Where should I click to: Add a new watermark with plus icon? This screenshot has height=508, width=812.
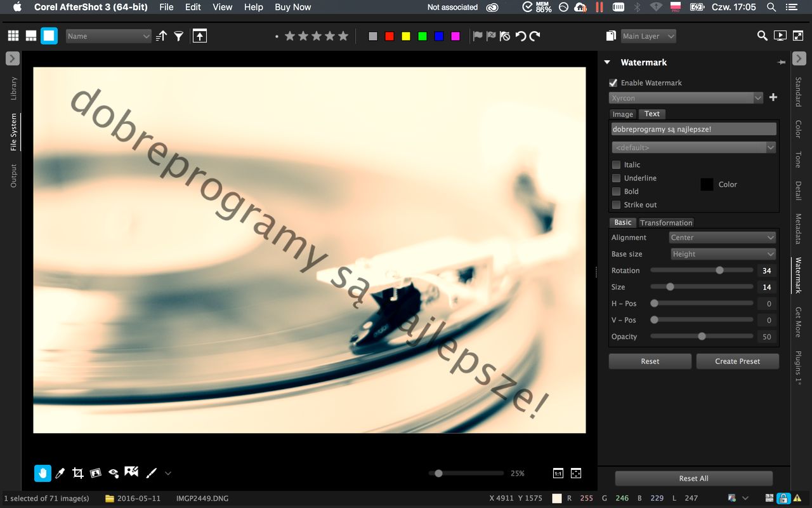773,98
